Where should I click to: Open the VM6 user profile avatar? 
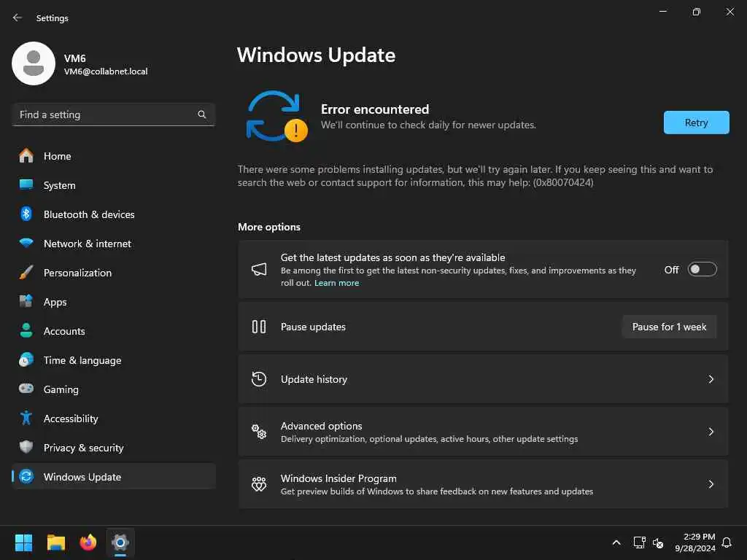[x=34, y=63]
